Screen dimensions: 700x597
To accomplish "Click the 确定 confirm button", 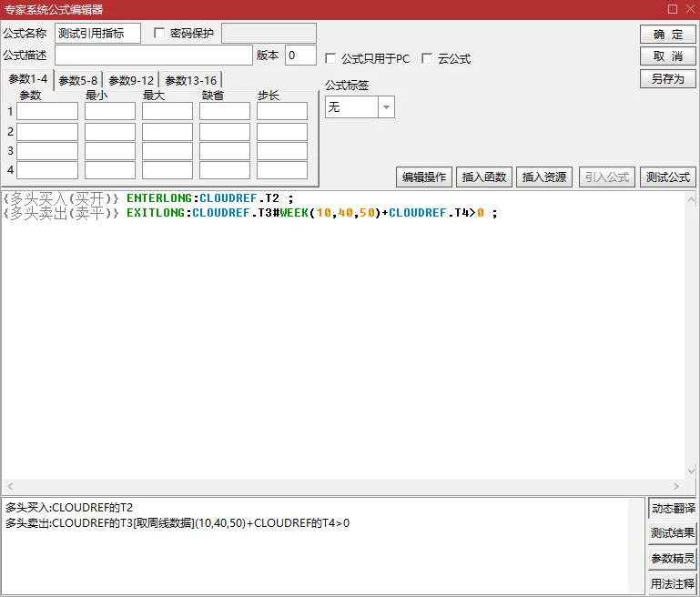I will pos(668,34).
